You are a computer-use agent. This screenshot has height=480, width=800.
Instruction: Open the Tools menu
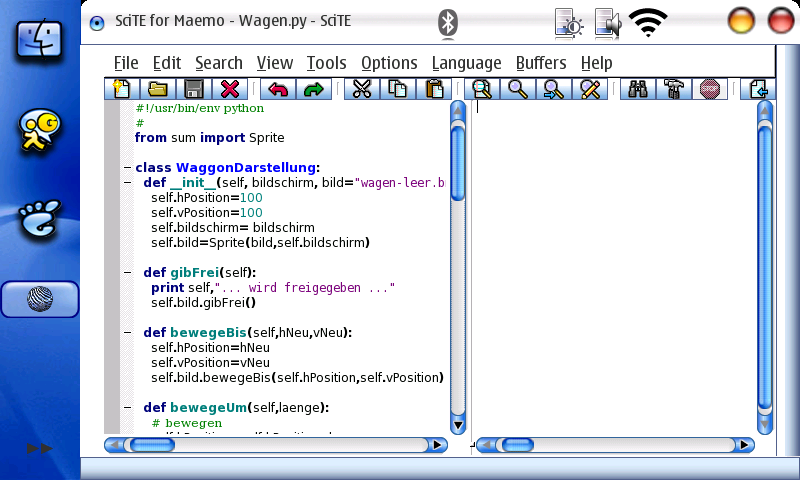coord(326,63)
